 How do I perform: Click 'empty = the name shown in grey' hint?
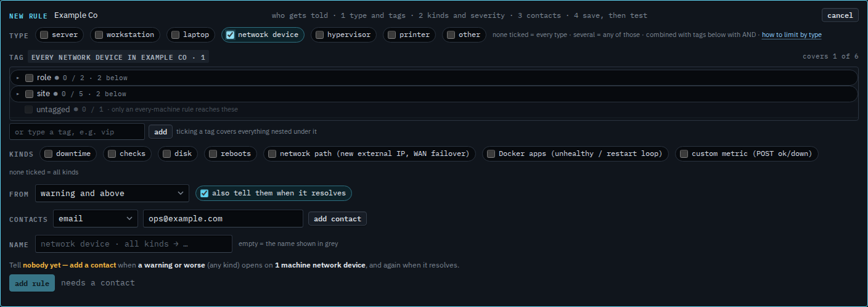[x=289, y=244]
